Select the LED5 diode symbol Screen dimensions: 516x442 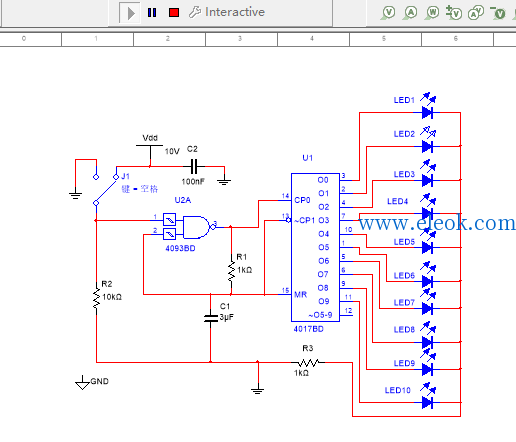pyautogui.click(x=427, y=248)
